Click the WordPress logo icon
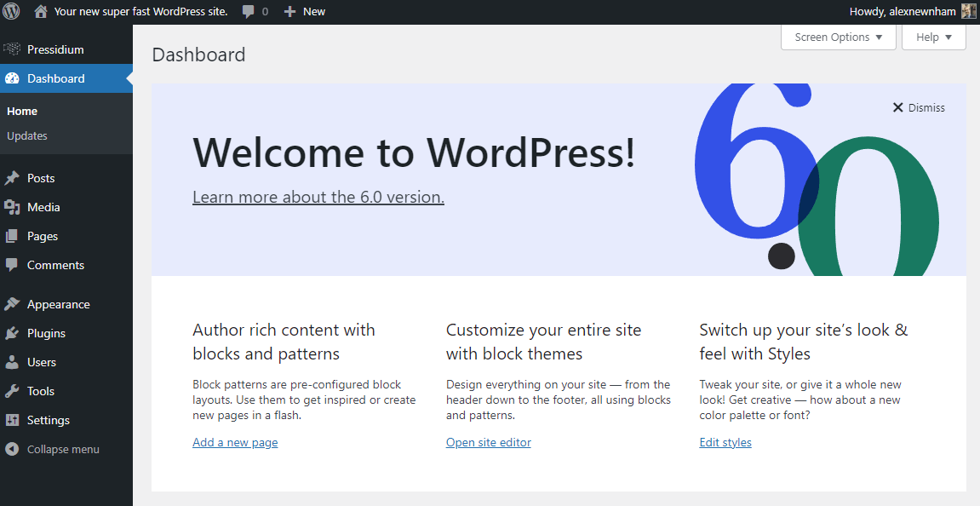Screen dimensions: 980x506 click(11, 11)
